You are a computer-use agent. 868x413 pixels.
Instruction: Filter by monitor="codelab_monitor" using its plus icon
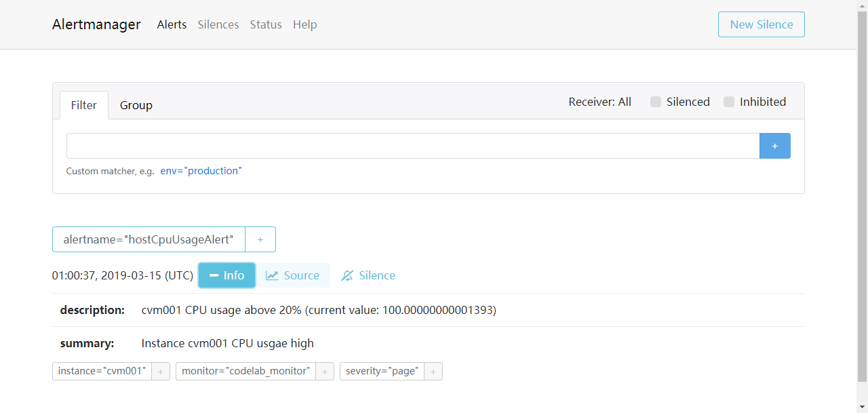point(325,371)
